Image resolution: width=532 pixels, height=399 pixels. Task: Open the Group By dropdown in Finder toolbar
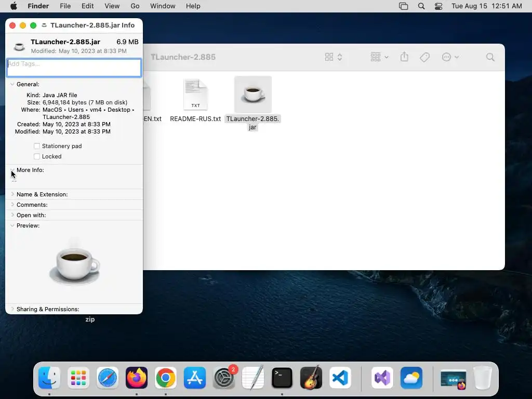[x=379, y=57]
